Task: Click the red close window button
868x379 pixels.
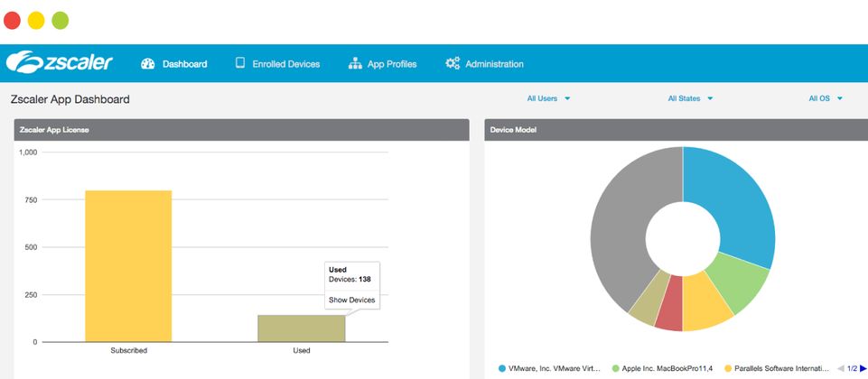Action: click(12, 21)
